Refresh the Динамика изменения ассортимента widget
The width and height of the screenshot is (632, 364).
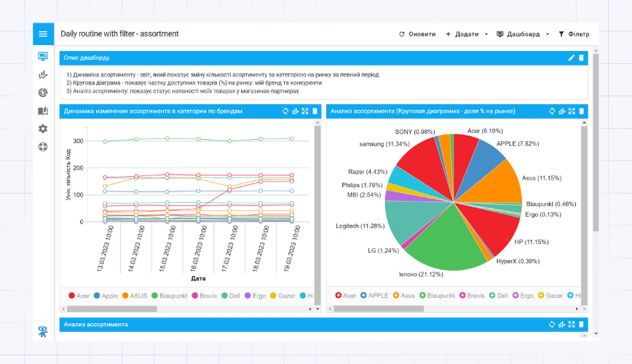click(286, 111)
